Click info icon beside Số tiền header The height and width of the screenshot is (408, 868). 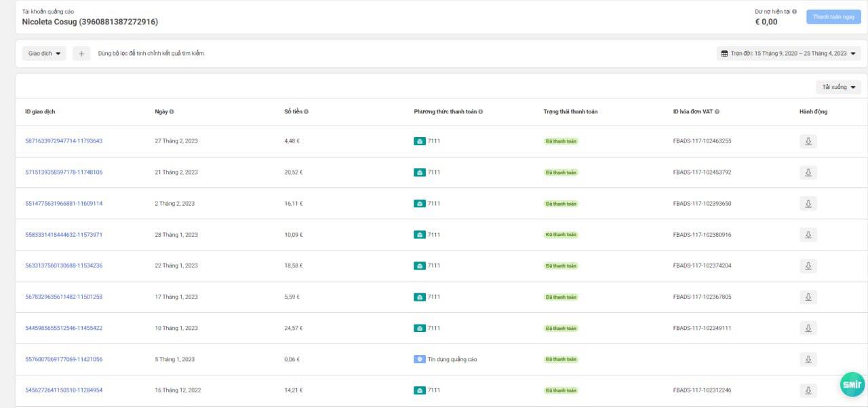pyautogui.click(x=307, y=112)
